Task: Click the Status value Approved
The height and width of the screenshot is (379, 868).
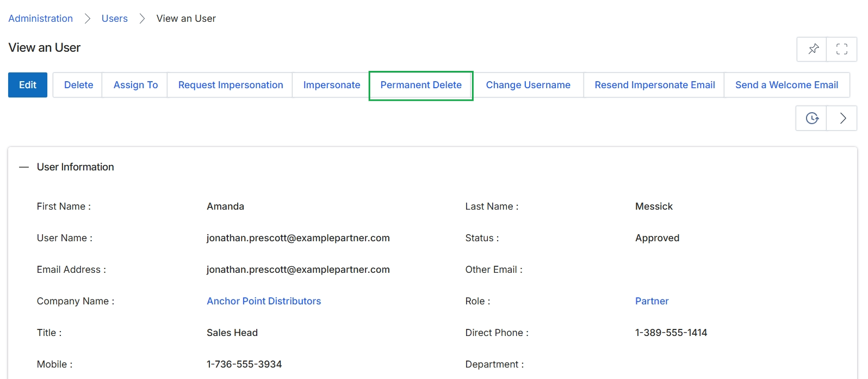Action: [657, 238]
